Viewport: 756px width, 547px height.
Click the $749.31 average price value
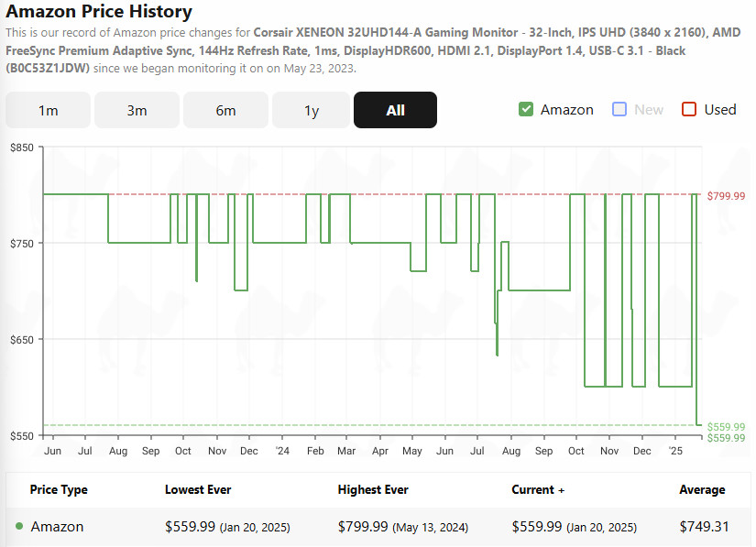(701, 526)
